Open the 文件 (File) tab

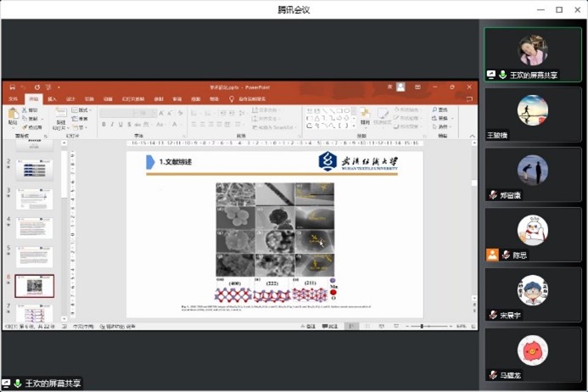13,99
